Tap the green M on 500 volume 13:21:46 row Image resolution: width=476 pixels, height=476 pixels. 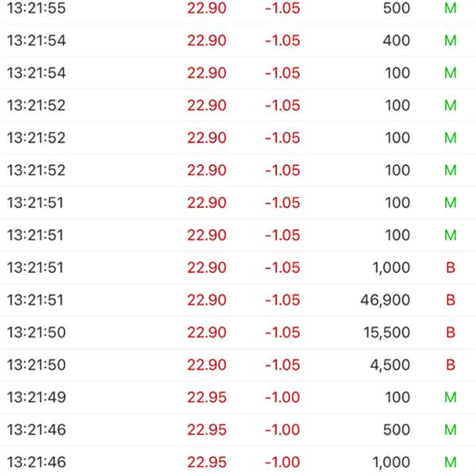click(451, 429)
